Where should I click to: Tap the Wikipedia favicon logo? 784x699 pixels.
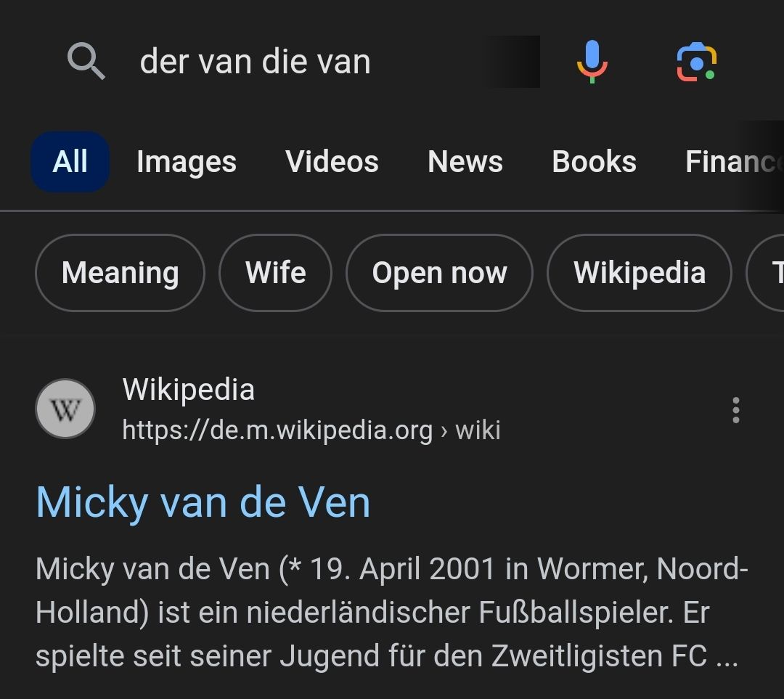coord(65,409)
